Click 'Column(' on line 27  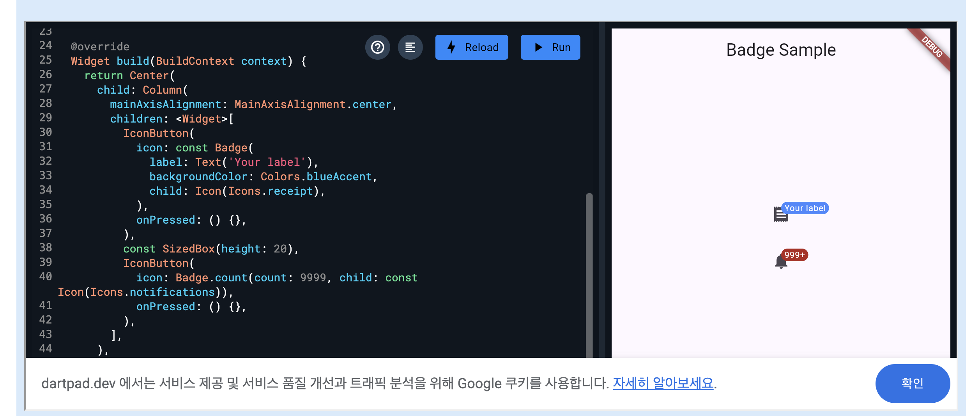click(x=165, y=90)
